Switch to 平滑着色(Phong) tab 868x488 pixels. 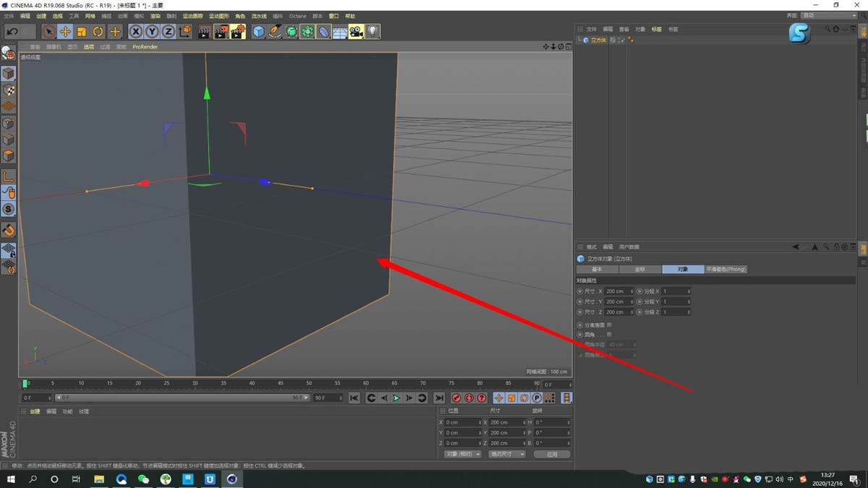point(726,269)
